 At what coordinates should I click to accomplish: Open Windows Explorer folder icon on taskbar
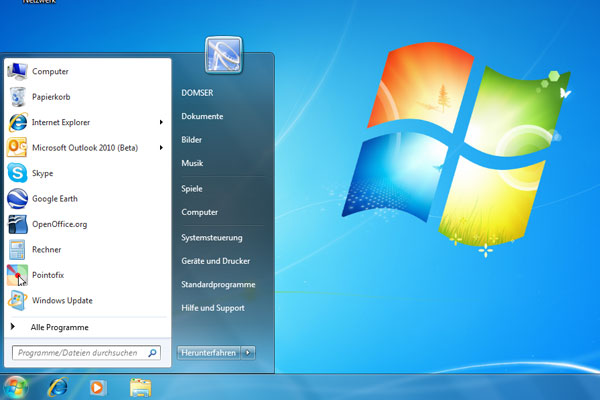140,386
